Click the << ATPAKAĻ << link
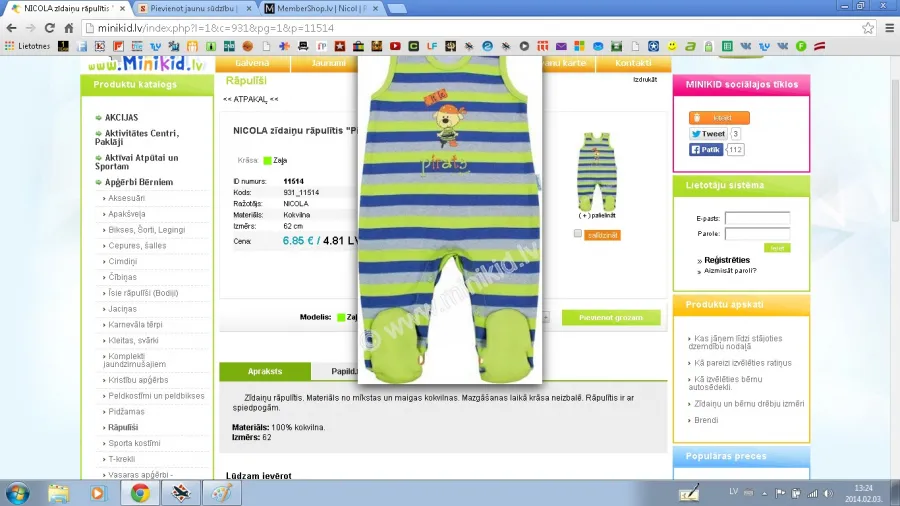This screenshot has width=900, height=506. (251, 99)
